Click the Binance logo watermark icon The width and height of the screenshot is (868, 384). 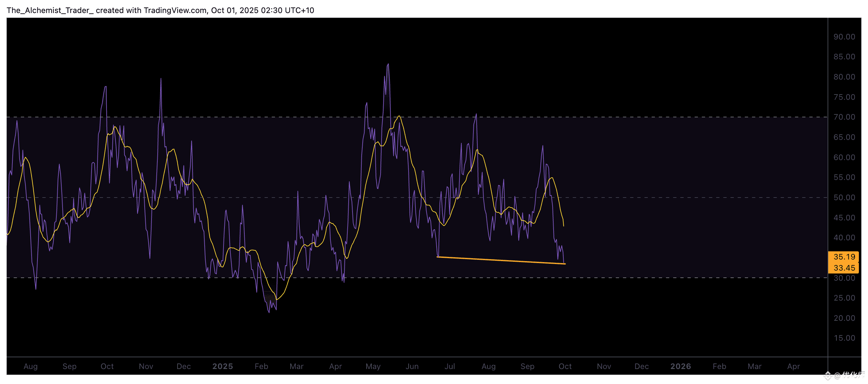tap(828, 375)
